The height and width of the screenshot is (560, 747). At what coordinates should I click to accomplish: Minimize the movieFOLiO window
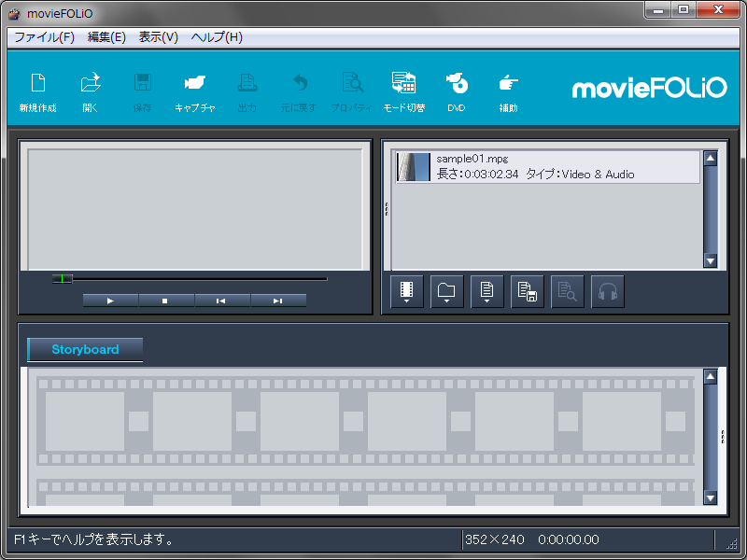pyautogui.click(x=658, y=9)
